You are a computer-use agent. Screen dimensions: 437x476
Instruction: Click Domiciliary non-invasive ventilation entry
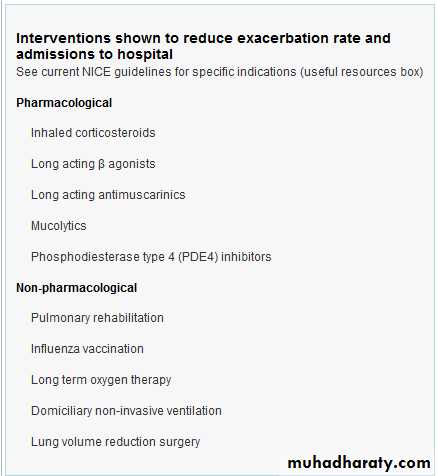pyautogui.click(x=126, y=411)
